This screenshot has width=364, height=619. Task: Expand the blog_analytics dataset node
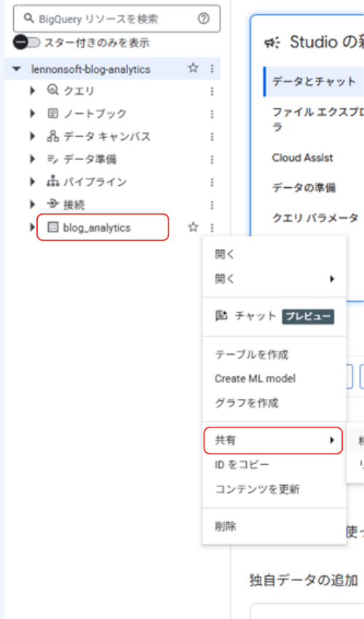click(x=32, y=227)
